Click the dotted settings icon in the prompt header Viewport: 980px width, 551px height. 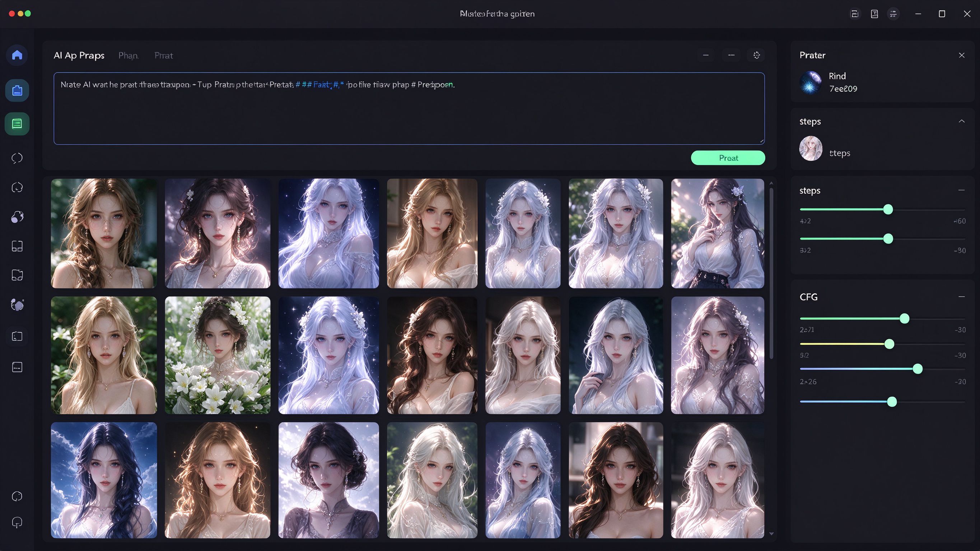[x=757, y=55]
